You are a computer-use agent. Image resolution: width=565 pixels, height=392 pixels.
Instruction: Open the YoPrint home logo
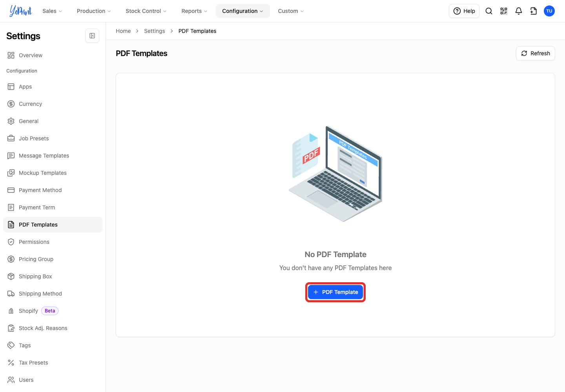[20, 11]
